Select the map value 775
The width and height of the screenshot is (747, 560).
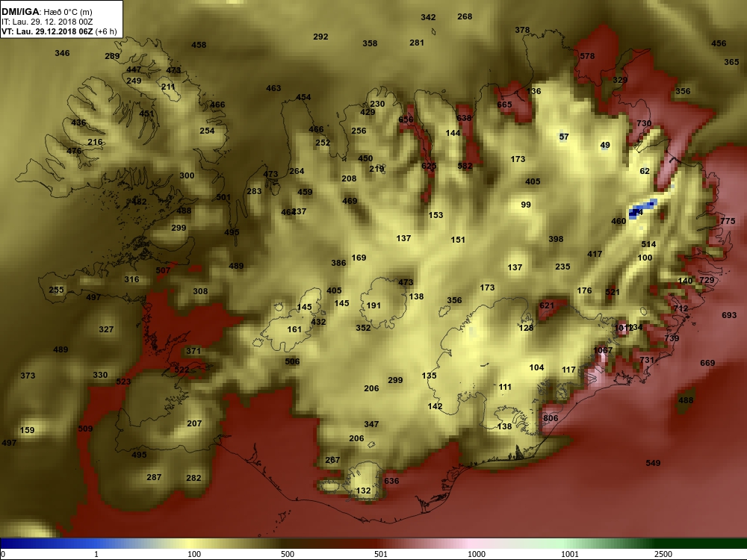[x=728, y=221]
